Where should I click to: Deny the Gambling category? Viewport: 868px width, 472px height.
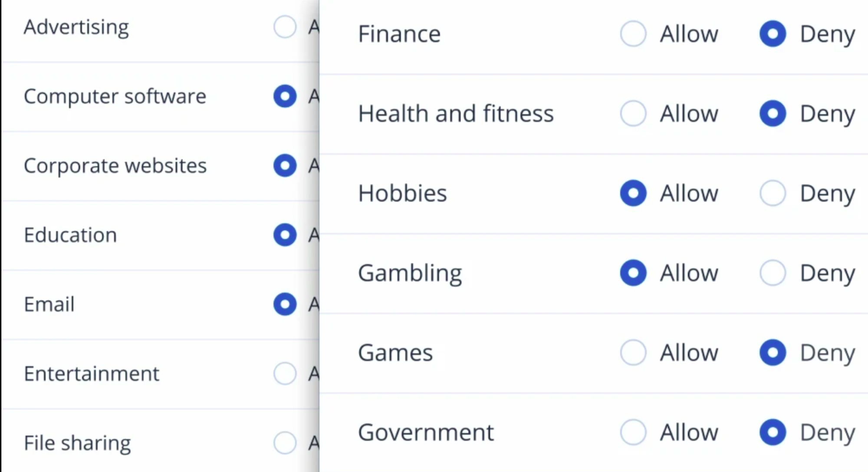(x=773, y=273)
